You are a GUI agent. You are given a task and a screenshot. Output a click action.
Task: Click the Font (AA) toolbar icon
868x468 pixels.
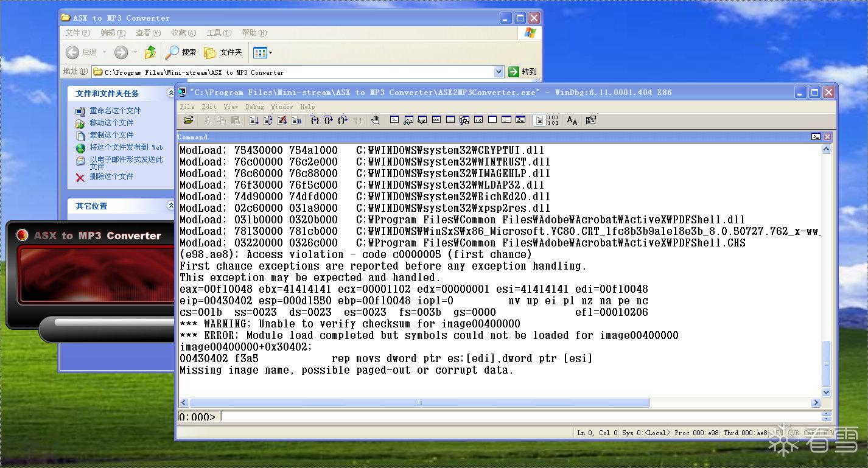[x=572, y=120]
